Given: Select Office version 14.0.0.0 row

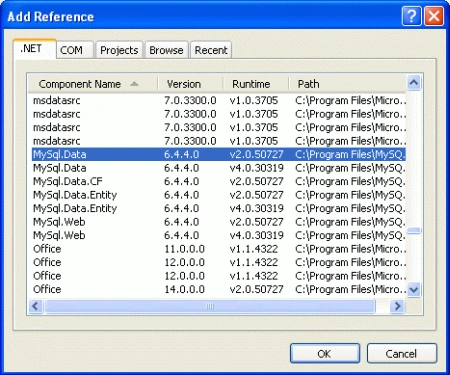Looking at the screenshot, I should pos(219,289).
